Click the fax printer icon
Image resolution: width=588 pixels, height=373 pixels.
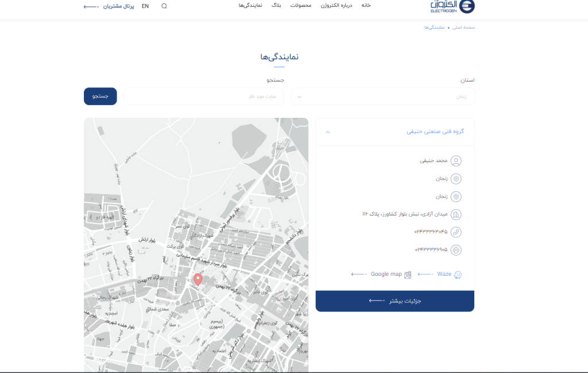(457, 250)
